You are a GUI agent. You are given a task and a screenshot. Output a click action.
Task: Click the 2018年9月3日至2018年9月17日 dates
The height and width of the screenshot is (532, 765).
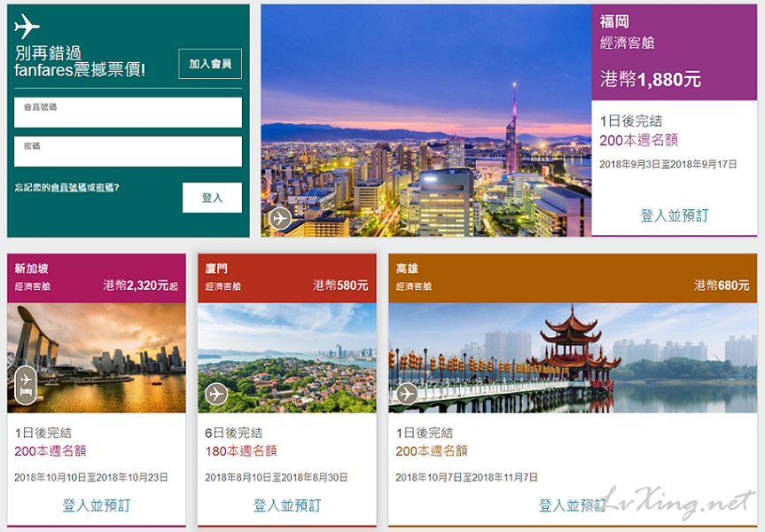point(667,165)
